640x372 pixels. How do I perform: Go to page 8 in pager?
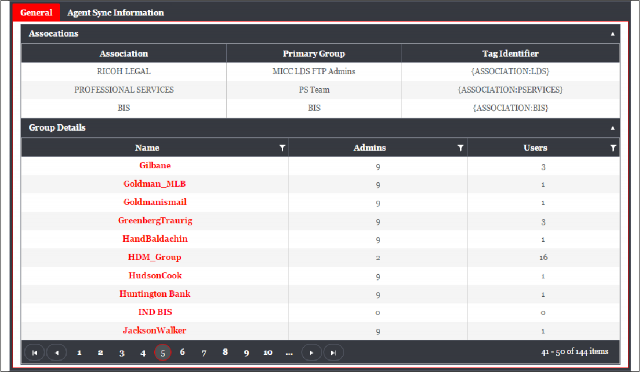click(x=225, y=352)
